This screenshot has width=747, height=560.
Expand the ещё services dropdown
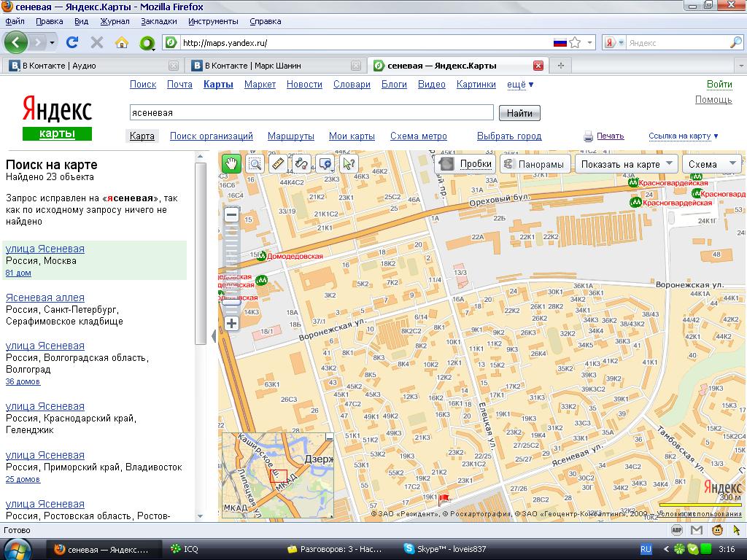pos(519,85)
